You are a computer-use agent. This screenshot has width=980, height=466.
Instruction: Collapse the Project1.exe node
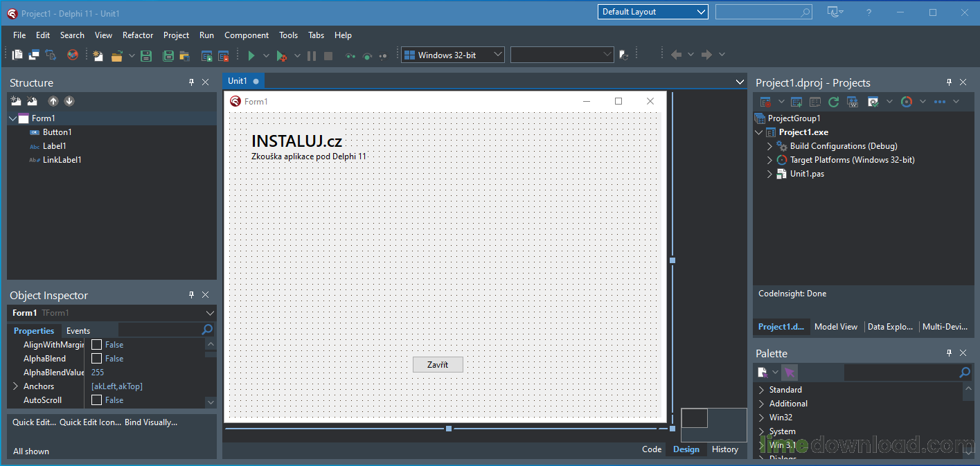[x=759, y=132]
